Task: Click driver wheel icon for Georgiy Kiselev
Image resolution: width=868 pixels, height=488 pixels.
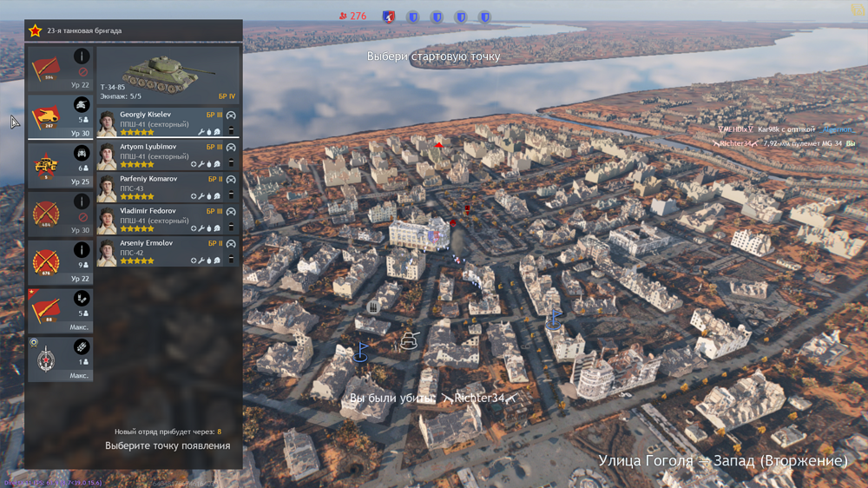Action: pos(231,115)
